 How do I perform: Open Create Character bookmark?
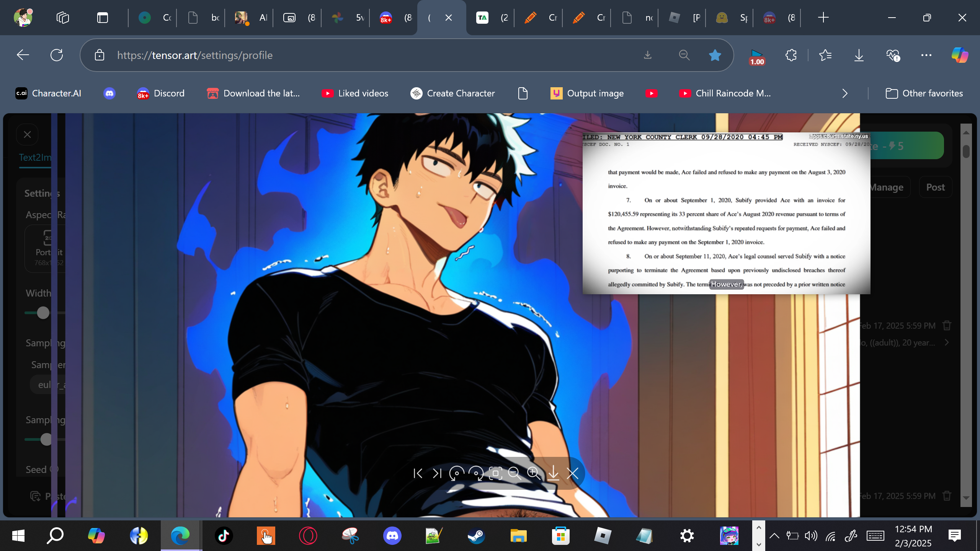pos(452,93)
